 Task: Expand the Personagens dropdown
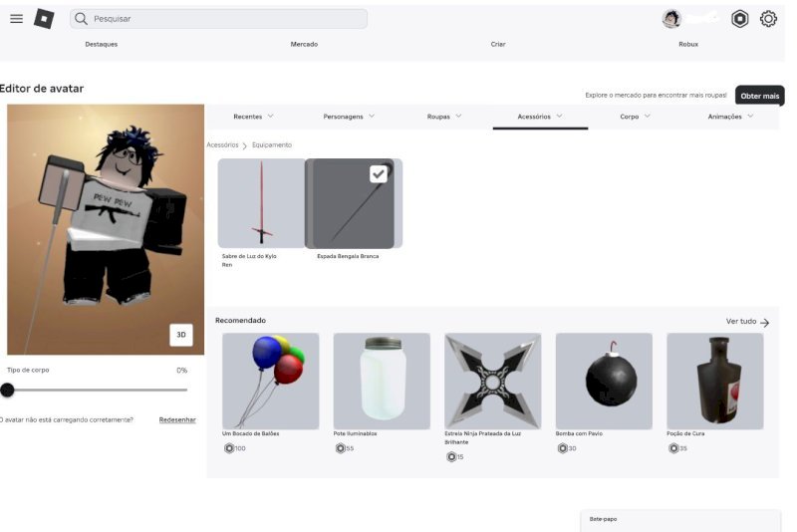349,117
